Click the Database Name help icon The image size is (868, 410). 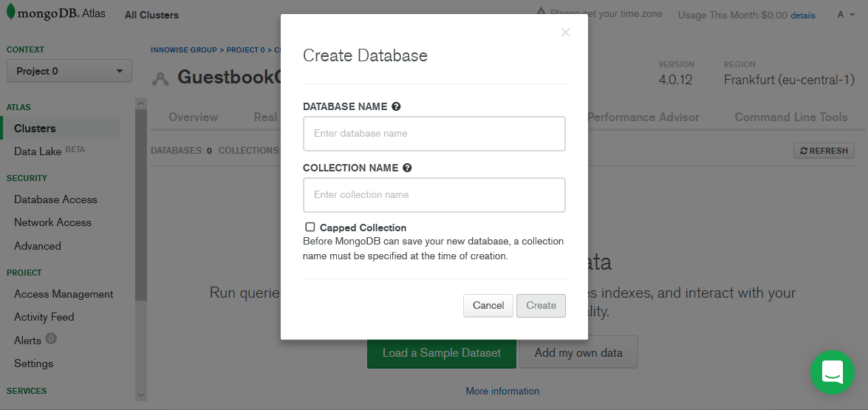pyautogui.click(x=397, y=106)
